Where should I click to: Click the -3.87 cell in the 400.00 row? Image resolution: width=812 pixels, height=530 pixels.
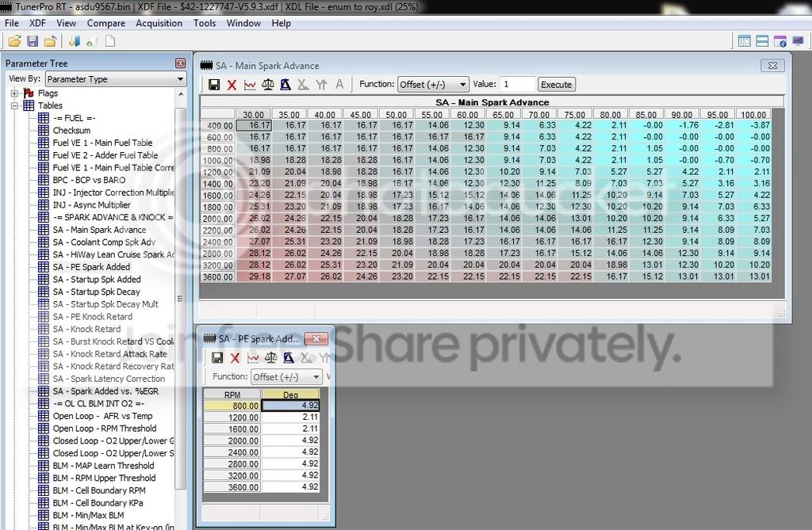[x=753, y=125]
